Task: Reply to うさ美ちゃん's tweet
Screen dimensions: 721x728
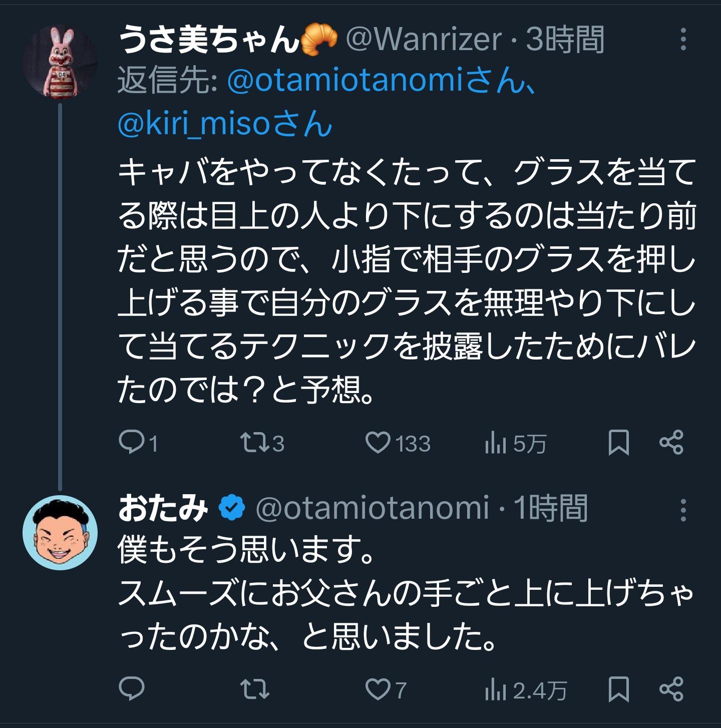Action: (132, 443)
